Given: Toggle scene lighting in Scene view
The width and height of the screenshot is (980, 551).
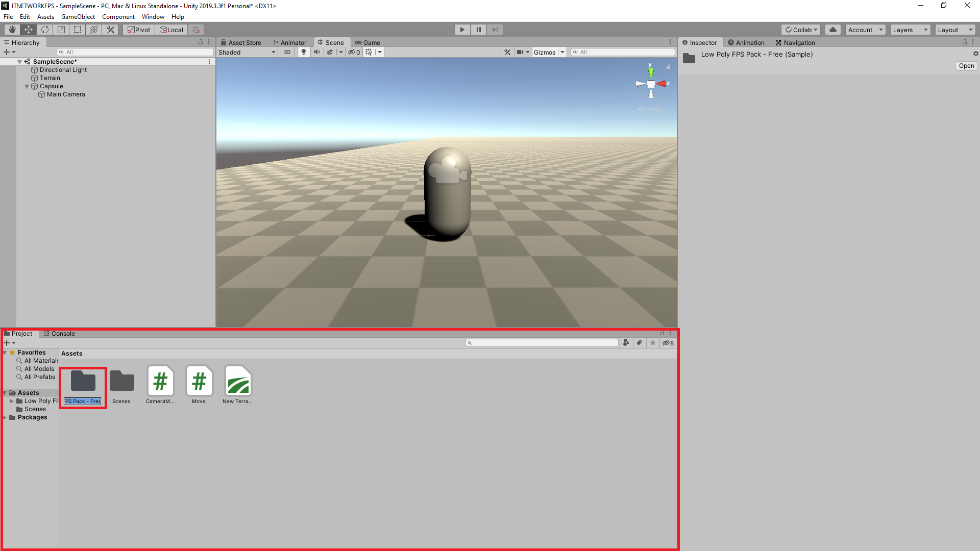Looking at the screenshot, I should (x=303, y=52).
